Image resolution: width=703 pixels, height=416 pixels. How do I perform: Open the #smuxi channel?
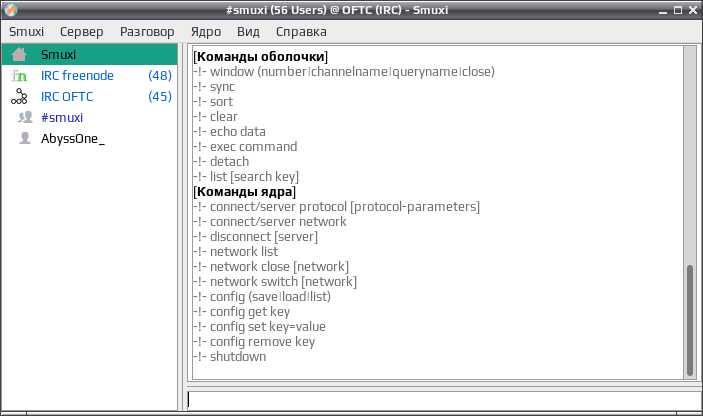pos(90,117)
